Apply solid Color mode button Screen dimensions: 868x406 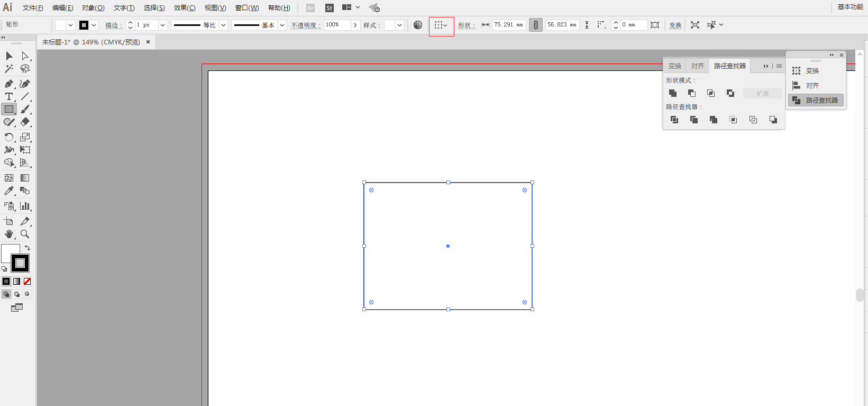6,282
